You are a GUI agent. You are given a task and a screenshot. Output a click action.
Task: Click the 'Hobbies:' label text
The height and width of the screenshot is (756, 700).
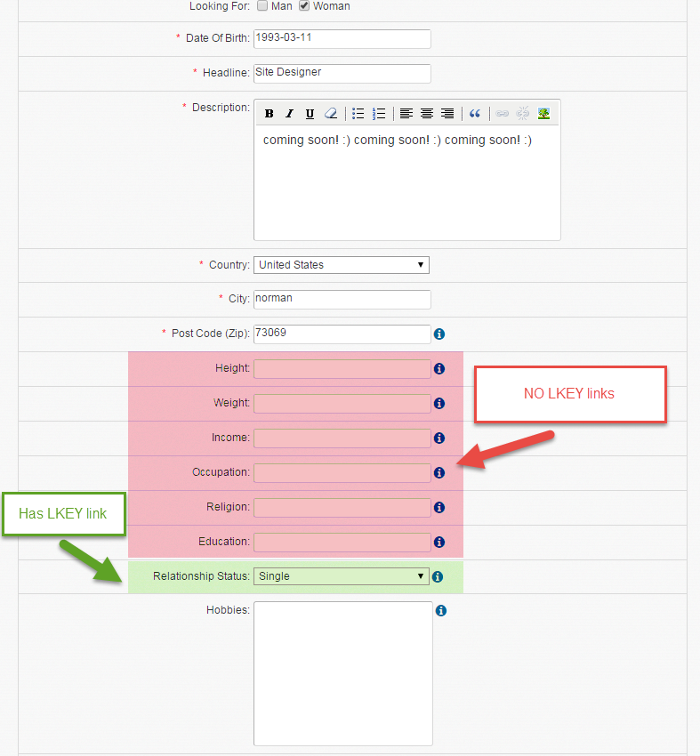tap(228, 610)
